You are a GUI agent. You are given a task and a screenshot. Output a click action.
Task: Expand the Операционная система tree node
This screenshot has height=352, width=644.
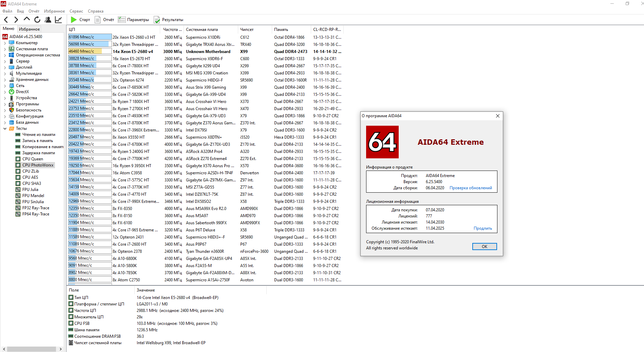(x=5, y=55)
